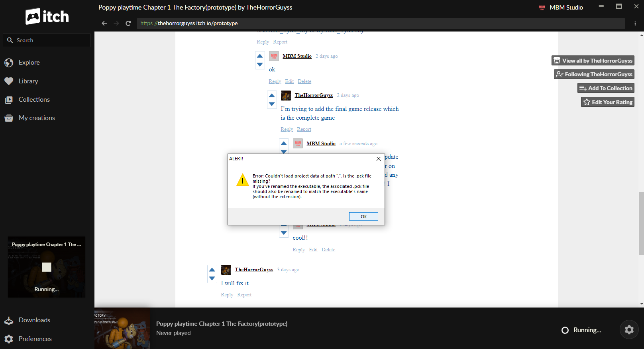The height and width of the screenshot is (349, 644).
Task: Click MBM Studio avatar on 'ok' comment
Action: tap(274, 56)
